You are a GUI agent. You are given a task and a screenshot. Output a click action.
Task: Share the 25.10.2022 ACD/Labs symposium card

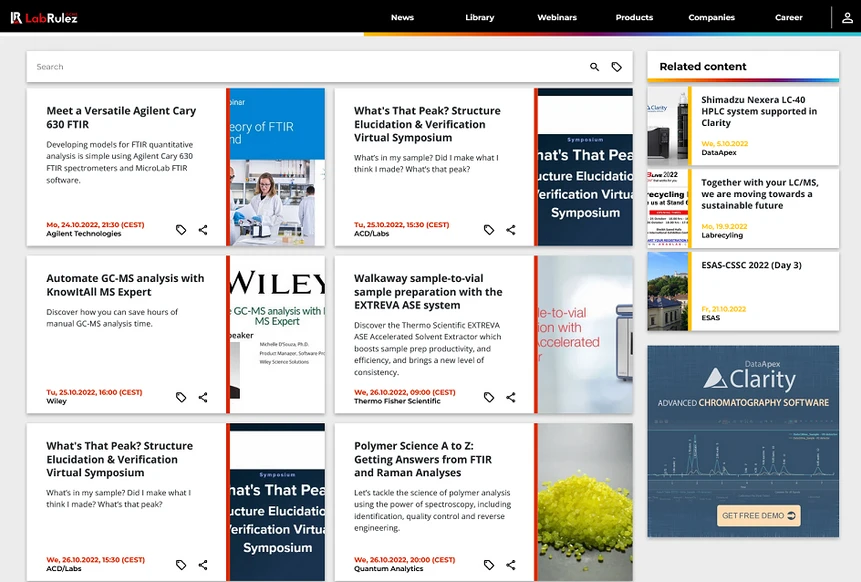511,230
